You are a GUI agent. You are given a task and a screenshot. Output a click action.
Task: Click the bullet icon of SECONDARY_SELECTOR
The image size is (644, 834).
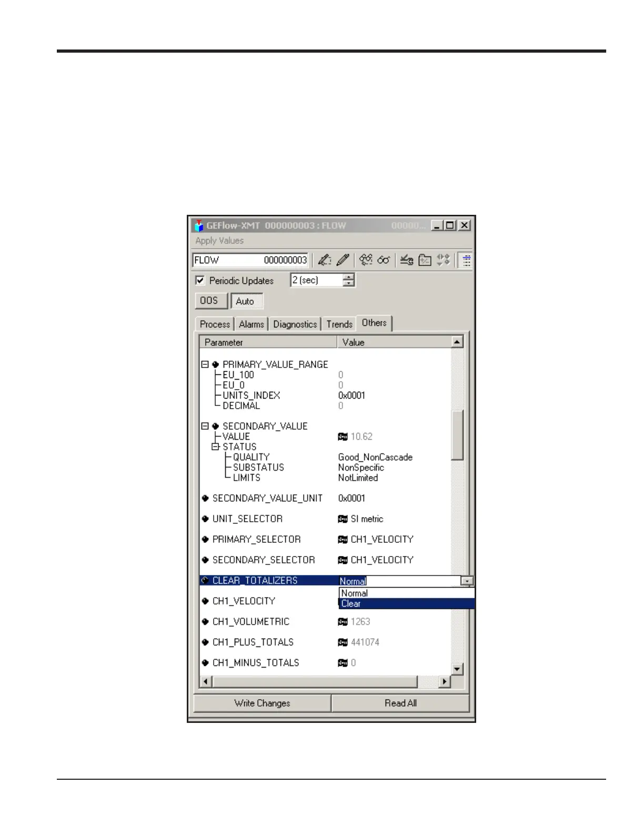pos(205,560)
